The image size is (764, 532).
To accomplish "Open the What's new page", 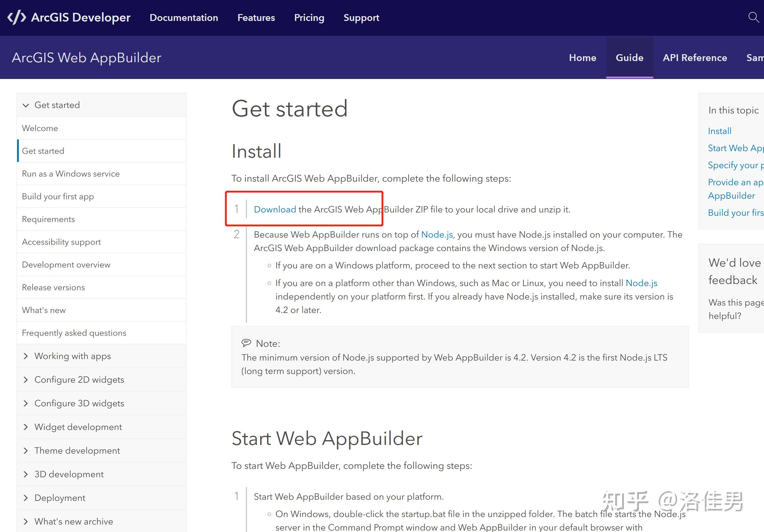I will point(101,310).
